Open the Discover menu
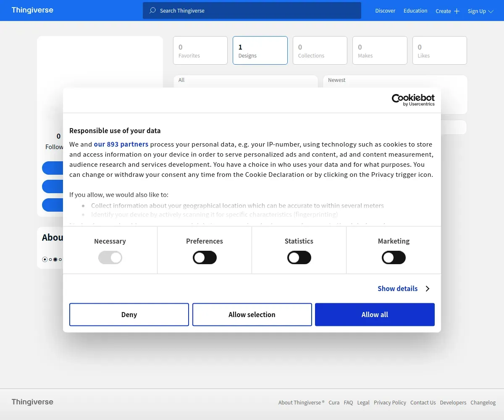The height and width of the screenshot is (420, 504). tap(385, 11)
